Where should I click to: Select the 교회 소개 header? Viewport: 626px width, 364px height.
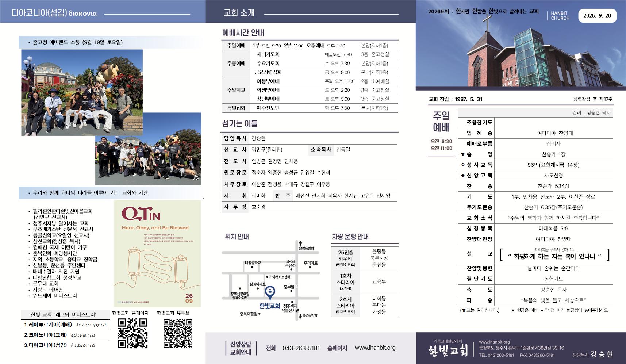(x=239, y=13)
